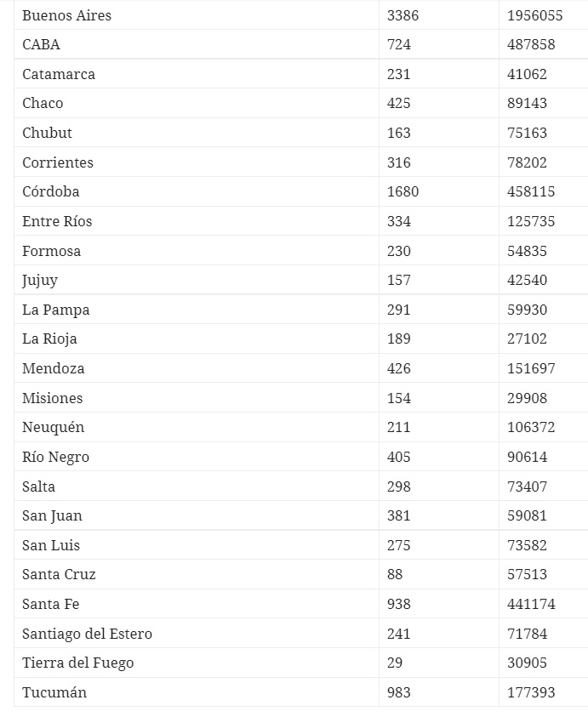Click the Entre Ríos total 125735
Screen dimensions: 588x717
tap(531, 221)
